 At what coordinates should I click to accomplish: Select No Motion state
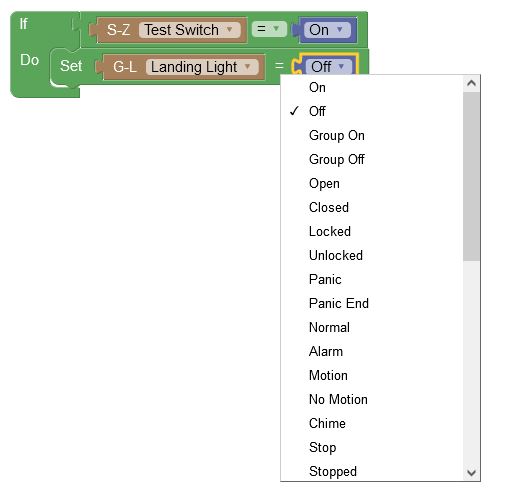(x=372, y=399)
